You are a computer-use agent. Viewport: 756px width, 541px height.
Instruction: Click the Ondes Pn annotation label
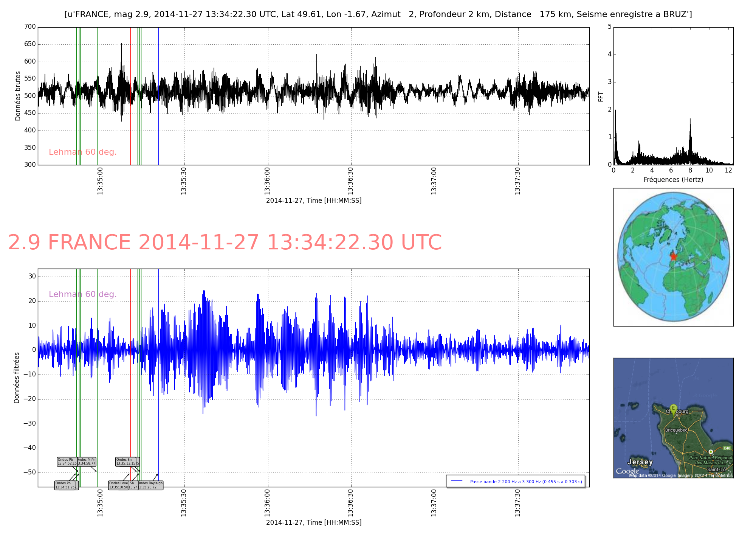(65, 485)
